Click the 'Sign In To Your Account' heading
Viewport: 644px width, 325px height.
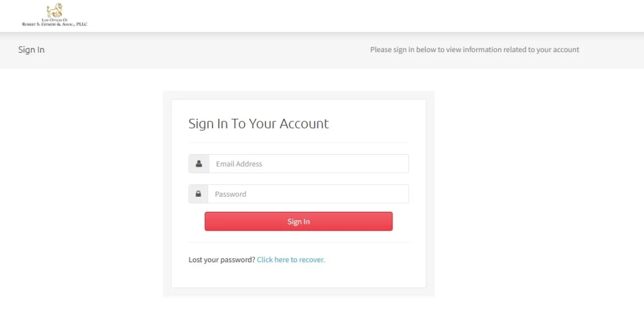pos(258,123)
